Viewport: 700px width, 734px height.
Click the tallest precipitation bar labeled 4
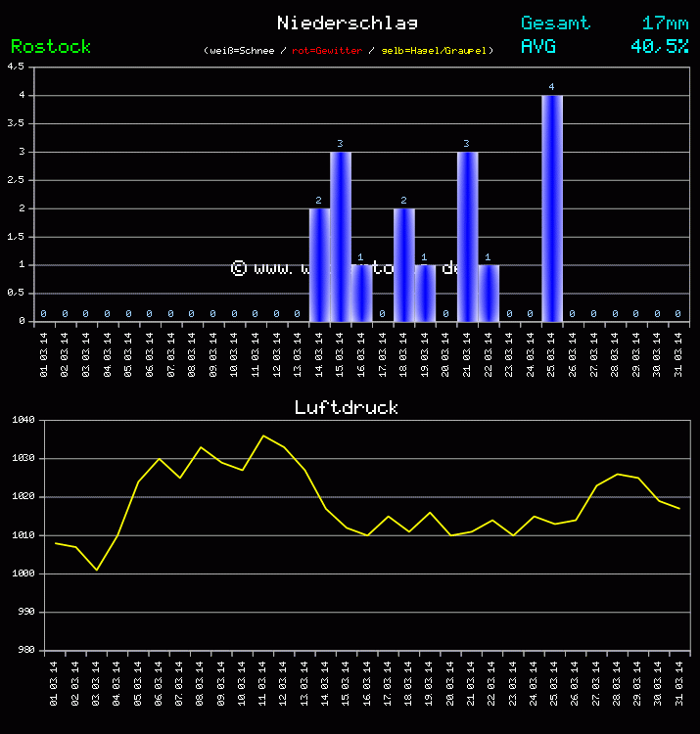[551, 207]
